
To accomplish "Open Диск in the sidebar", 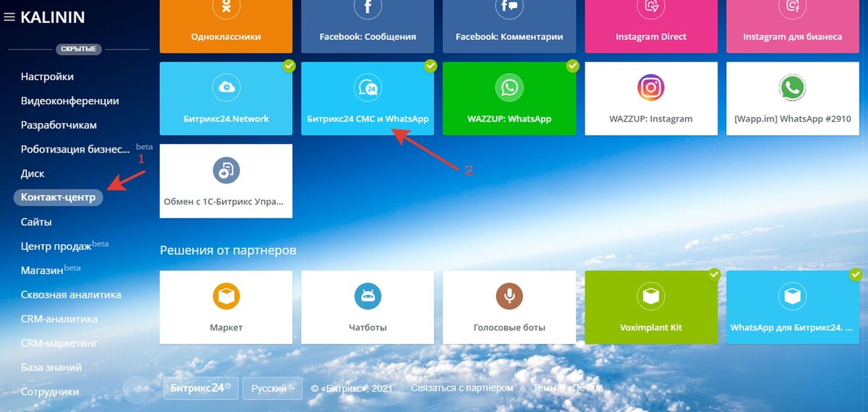I will pyautogui.click(x=33, y=173).
